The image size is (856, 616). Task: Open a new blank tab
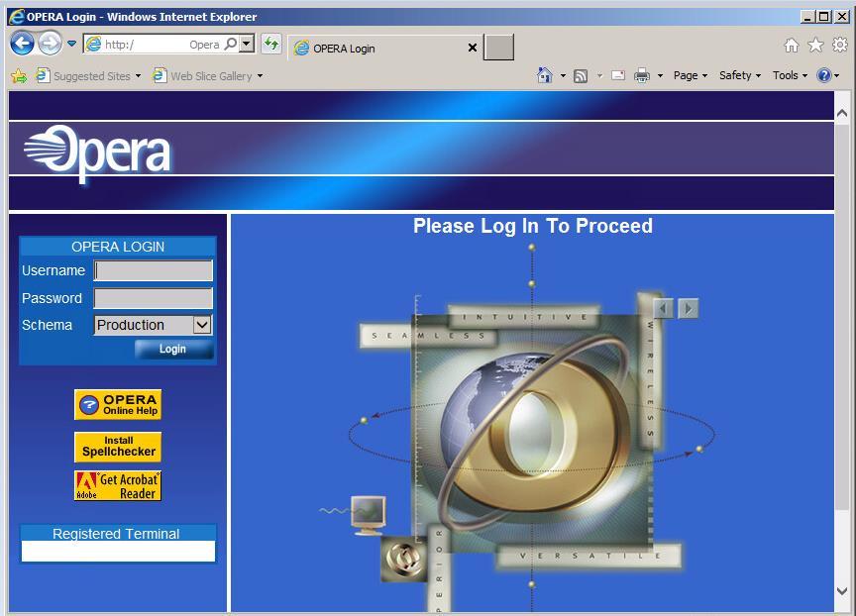[498, 47]
